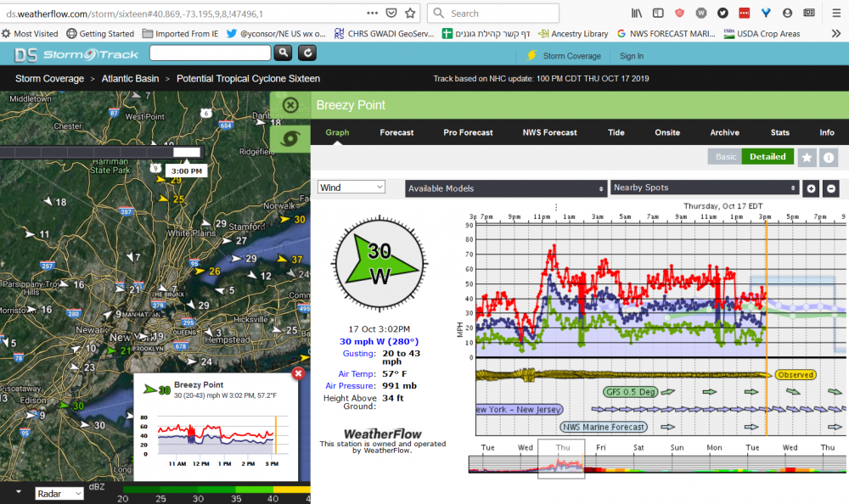This screenshot has height=504, width=849.
Task: Select the Forecast tab
Action: tap(396, 132)
